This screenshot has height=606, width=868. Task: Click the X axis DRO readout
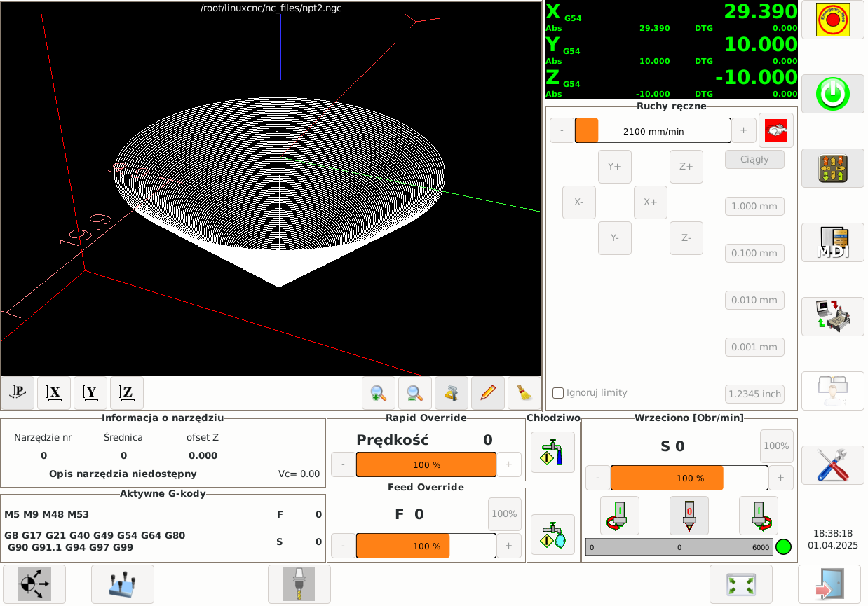point(672,17)
